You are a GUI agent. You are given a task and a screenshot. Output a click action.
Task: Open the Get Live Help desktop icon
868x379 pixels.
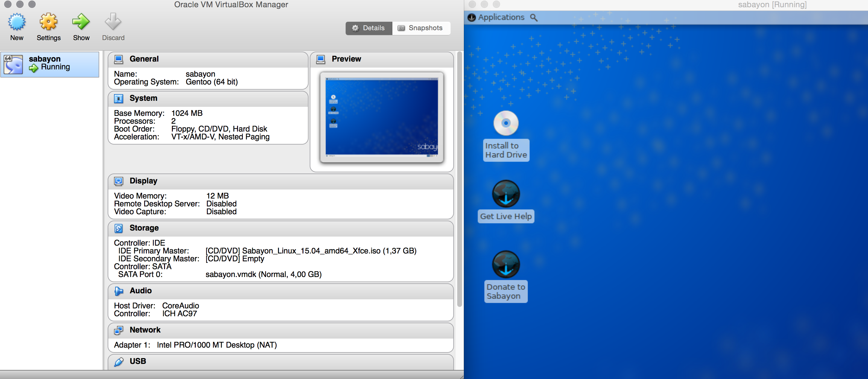click(x=505, y=194)
